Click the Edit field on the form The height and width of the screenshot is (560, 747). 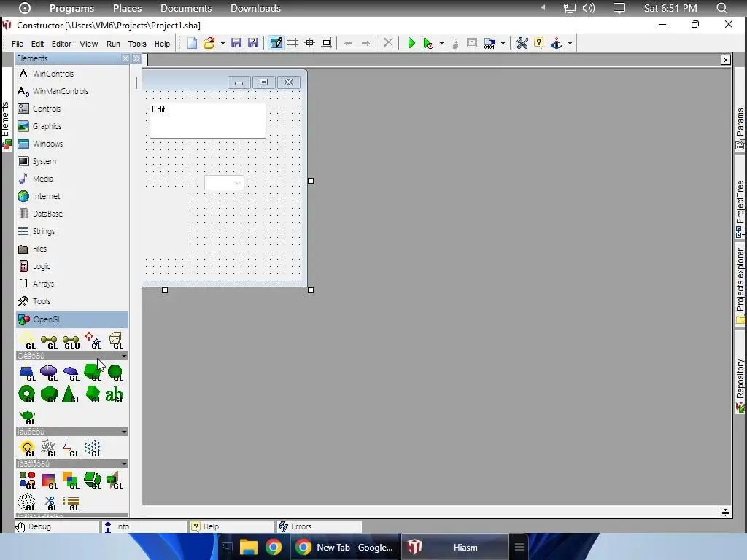point(208,120)
